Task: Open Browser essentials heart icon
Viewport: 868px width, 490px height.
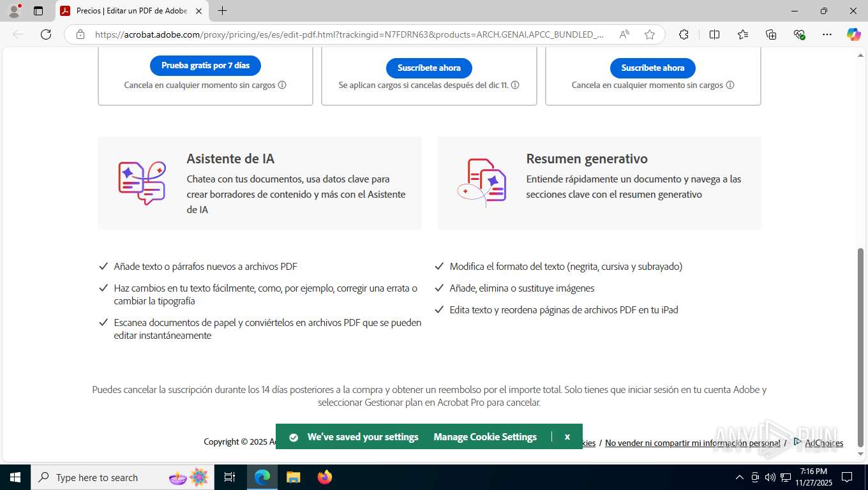Action: click(x=799, y=34)
